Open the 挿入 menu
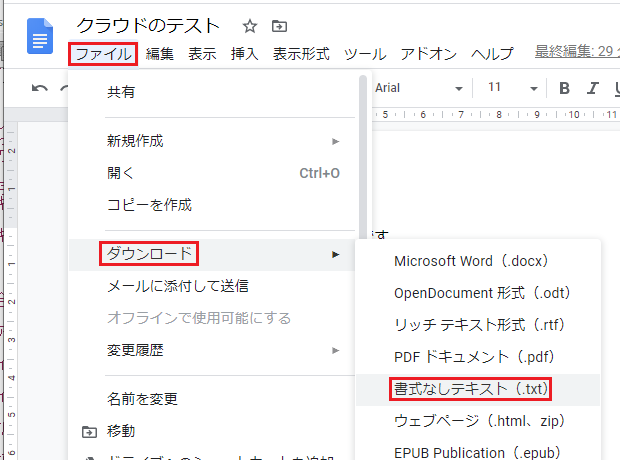Screen dimensions: 620x460 point(245,54)
